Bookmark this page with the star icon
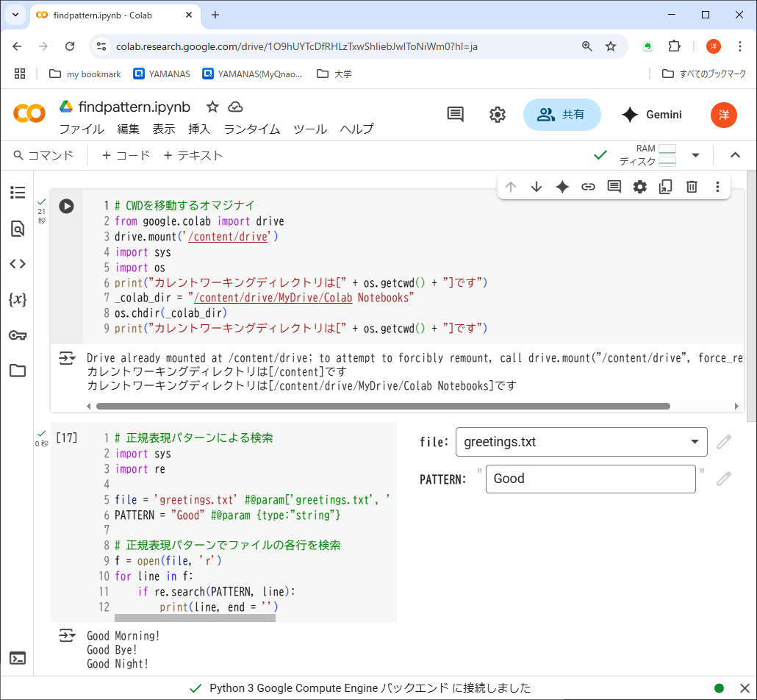 (x=611, y=46)
